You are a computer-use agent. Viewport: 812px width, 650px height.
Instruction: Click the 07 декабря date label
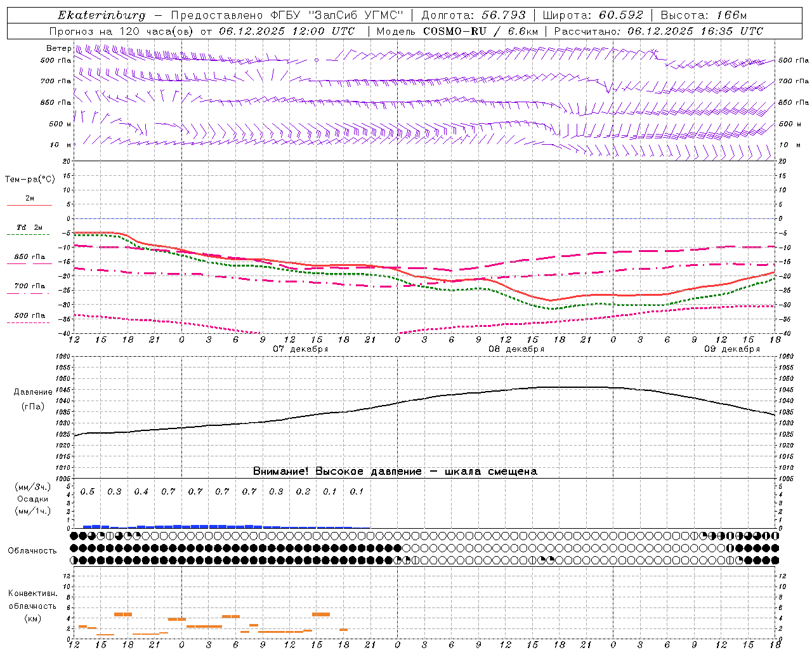pos(301,349)
